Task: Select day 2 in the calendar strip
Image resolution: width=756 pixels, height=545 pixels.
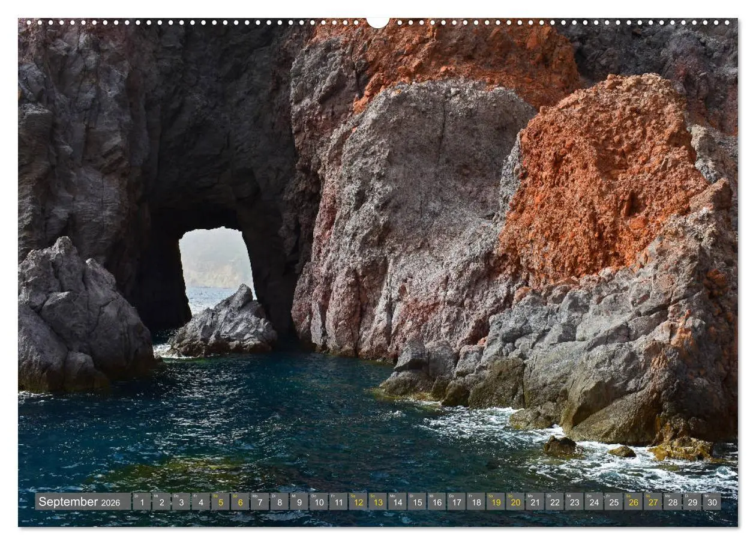Action: pyautogui.click(x=161, y=502)
